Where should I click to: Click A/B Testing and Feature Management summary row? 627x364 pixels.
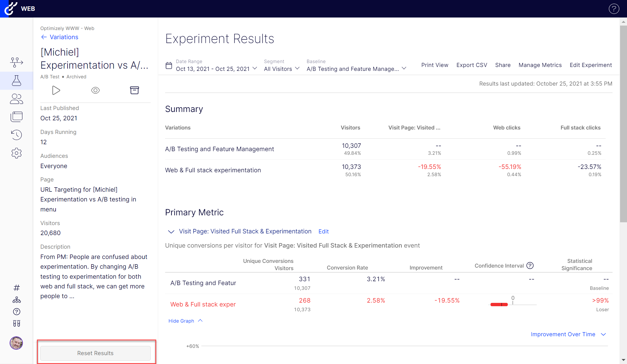pos(385,149)
